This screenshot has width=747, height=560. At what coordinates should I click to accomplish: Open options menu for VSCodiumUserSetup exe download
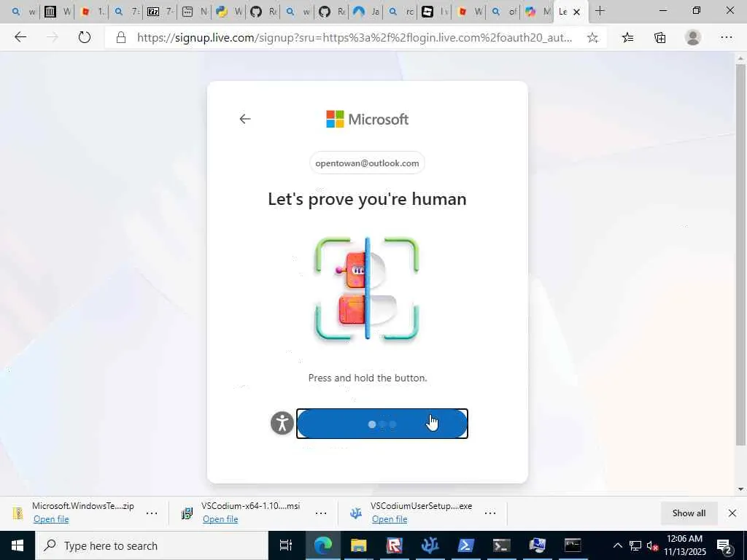(x=490, y=513)
